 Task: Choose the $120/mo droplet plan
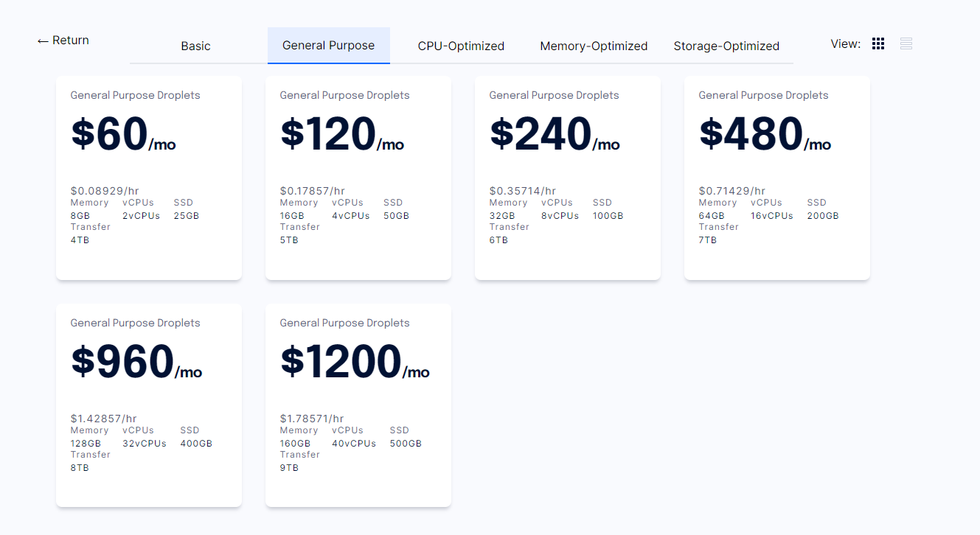coord(358,178)
